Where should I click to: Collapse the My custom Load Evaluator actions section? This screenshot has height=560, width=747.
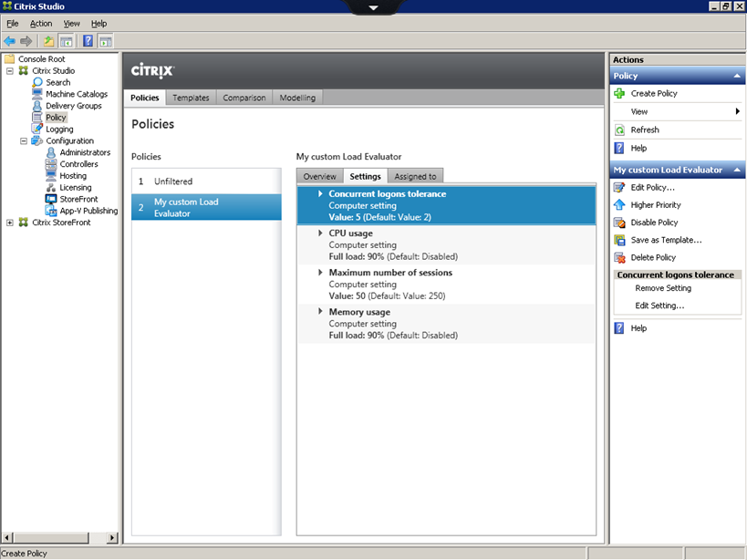pos(737,170)
